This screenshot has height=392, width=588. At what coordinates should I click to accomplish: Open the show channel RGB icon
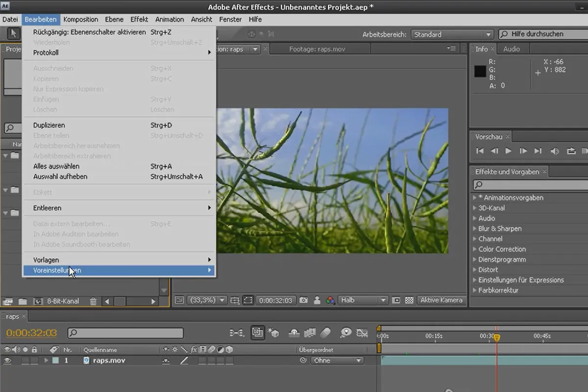pos(330,300)
